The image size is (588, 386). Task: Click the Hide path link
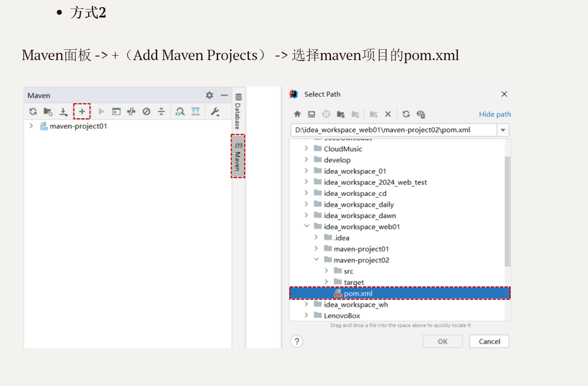pyautogui.click(x=494, y=114)
